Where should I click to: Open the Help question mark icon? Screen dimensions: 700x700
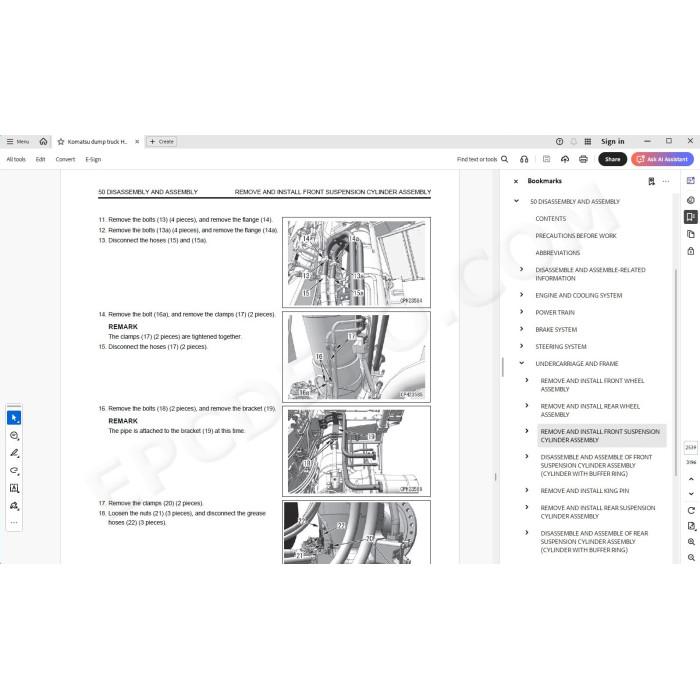[x=559, y=142]
